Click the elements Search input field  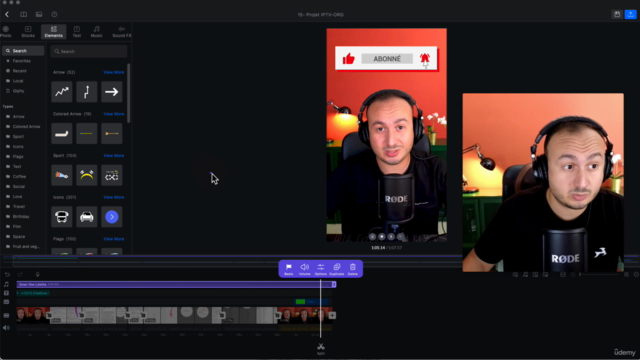89,51
